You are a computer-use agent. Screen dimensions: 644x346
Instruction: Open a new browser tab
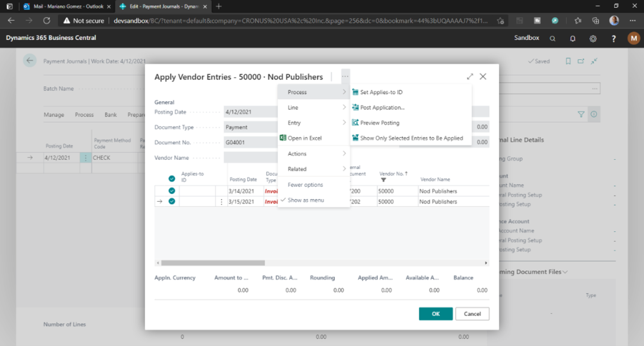pos(218,6)
